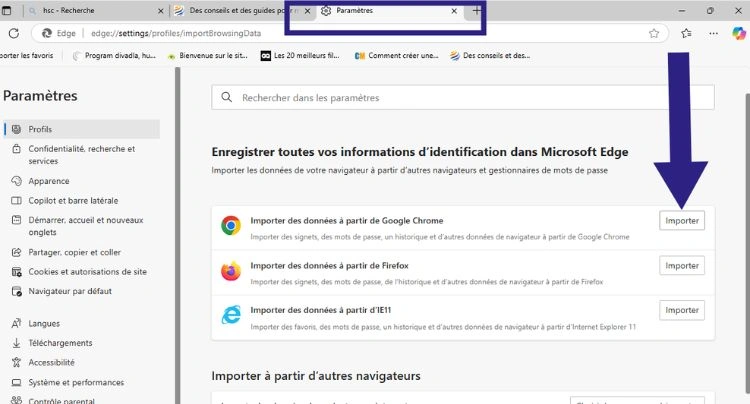The width and height of the screenshot is (750, 404).
Task: Click the Profils sidebar icon
Action: [x=16, y=129]
